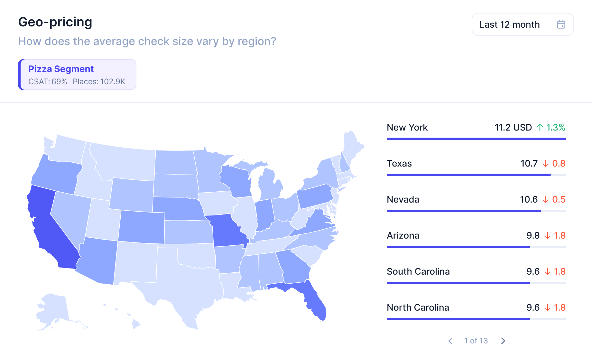Image resolution: width=592 pixels, height=364 pixels.
Task: Open the Last 12 month dropdown
Action: click(523, 24)
